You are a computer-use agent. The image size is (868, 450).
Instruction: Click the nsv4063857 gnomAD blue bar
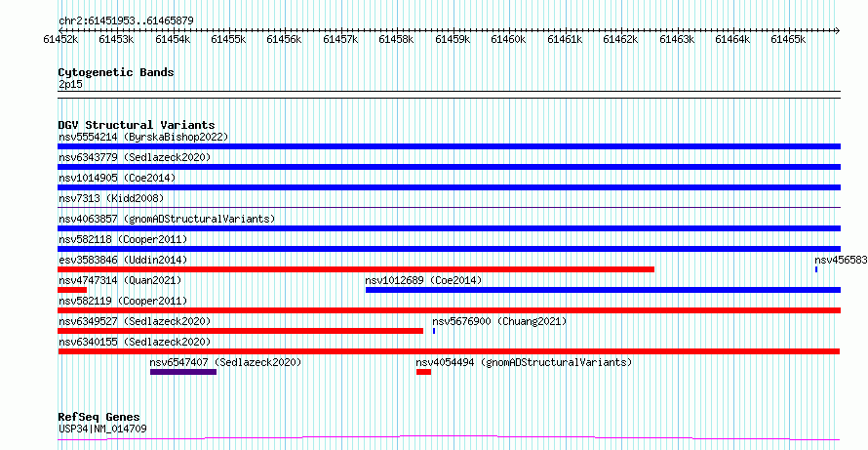449,228
